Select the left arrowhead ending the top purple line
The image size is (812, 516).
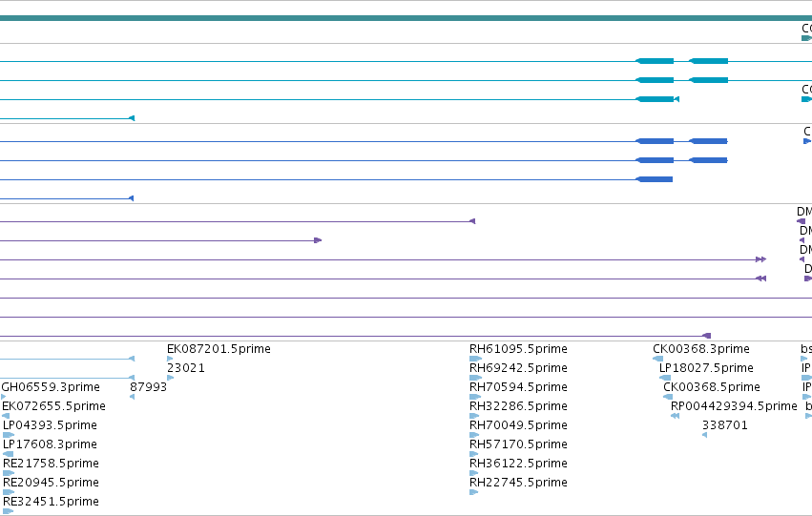coord(472,221)
